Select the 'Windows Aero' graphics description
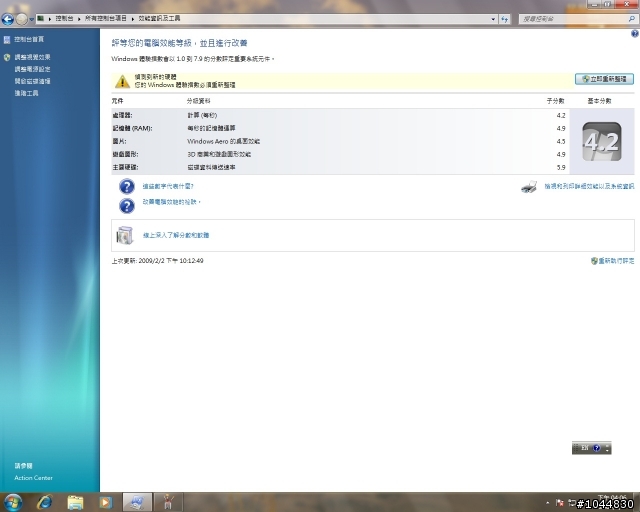640x512 pixels. (223, 141)
